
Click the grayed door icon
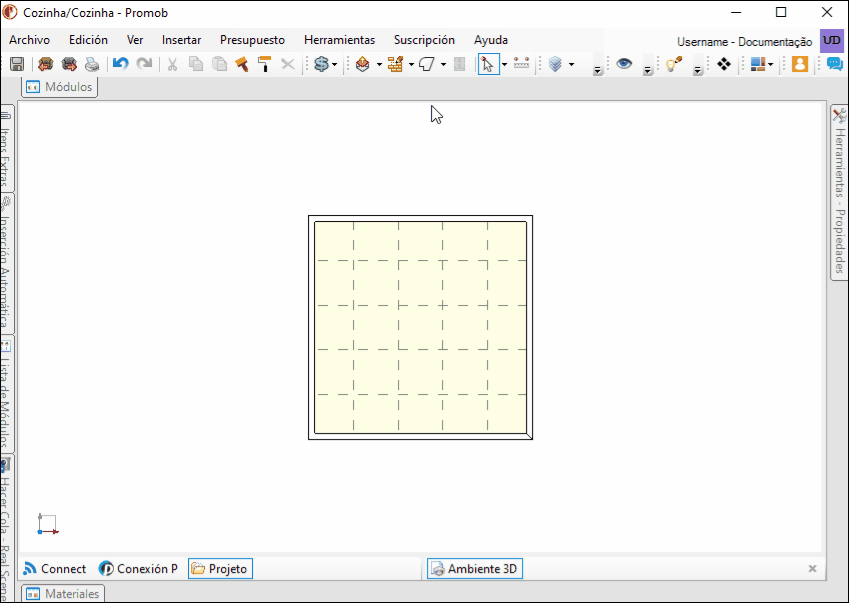coord(459,64)
